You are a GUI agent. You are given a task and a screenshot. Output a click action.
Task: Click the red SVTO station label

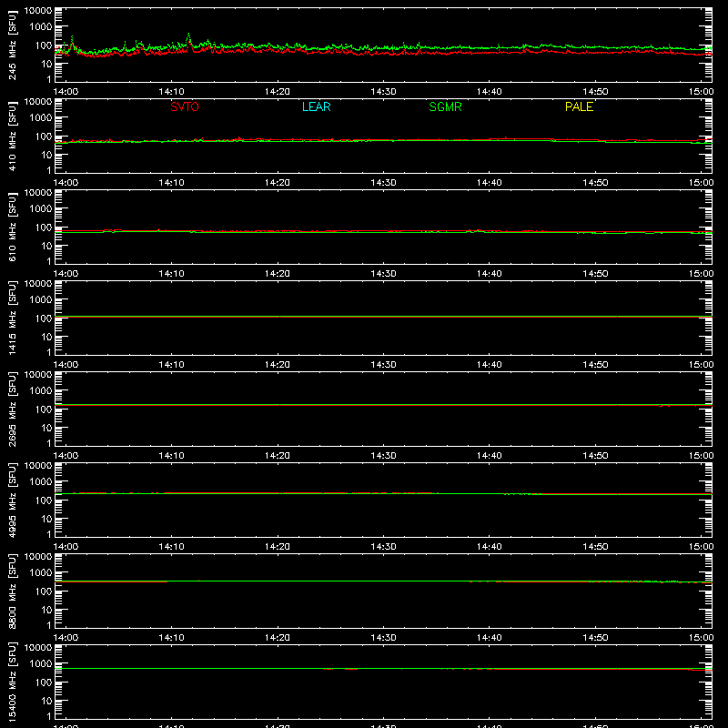click(185, 106)
